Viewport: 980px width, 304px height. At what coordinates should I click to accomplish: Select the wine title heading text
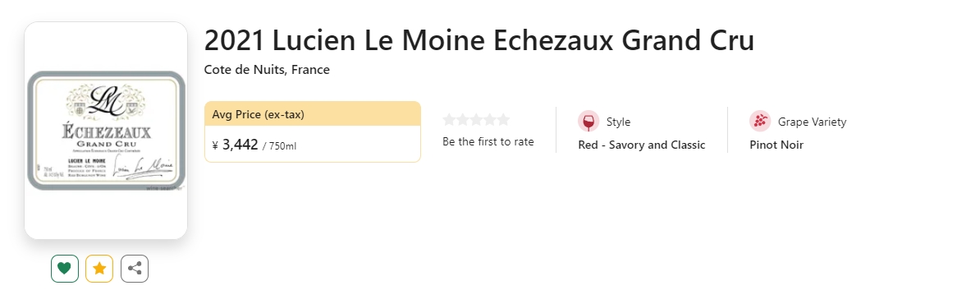pyautogui.click(x=479, y=41)
